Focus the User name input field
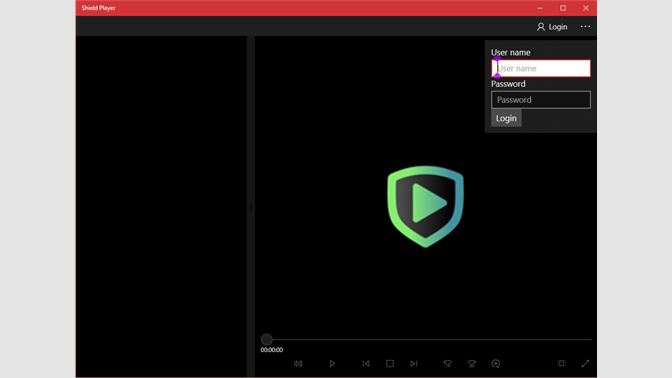672x378 pixels. point(541,68)
